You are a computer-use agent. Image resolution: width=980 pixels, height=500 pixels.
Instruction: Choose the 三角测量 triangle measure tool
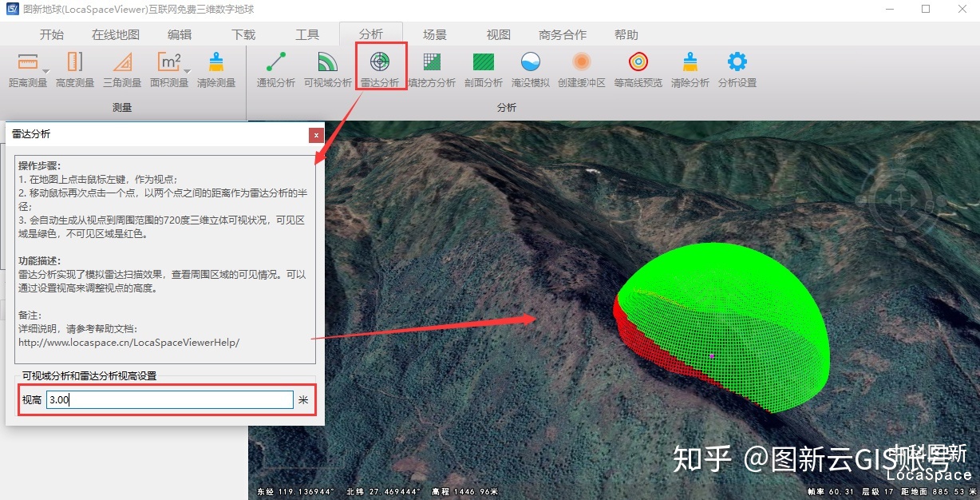pos(122,63)
